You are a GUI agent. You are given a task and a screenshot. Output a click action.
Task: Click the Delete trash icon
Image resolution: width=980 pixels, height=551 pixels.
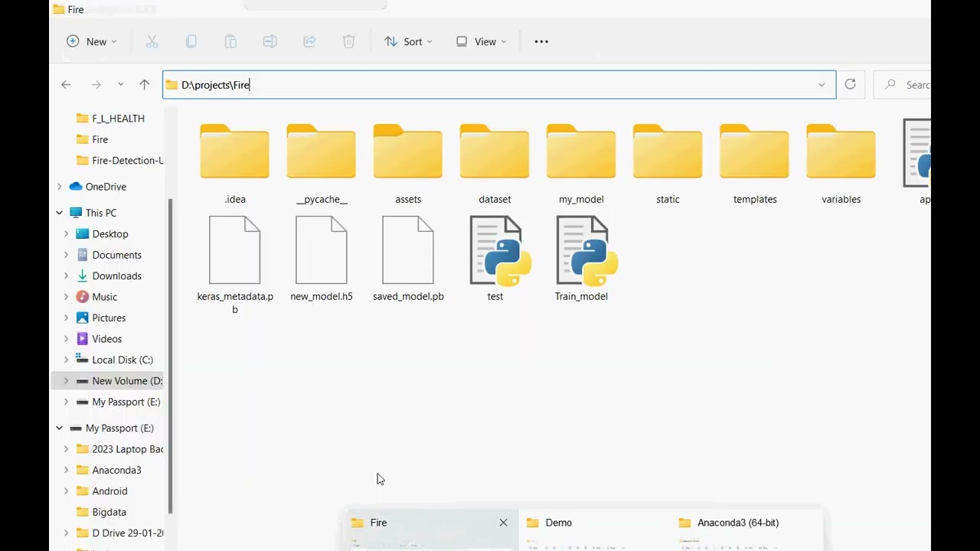click(x=349, y=41)
